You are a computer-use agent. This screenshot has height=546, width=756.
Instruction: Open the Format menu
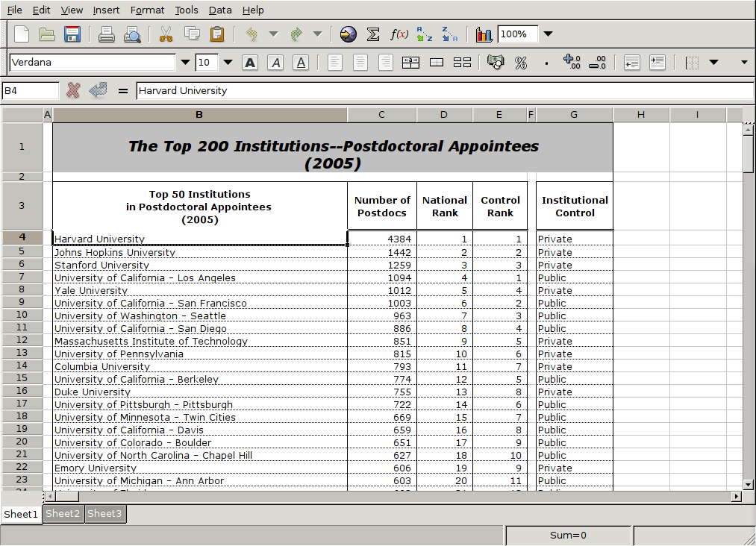click(x=147, y=10)
